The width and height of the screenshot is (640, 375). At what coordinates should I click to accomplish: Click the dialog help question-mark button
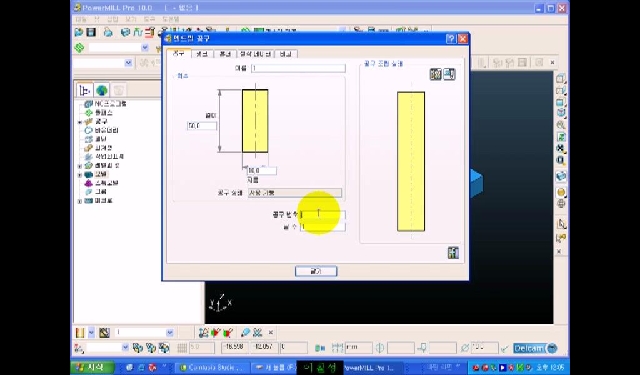[x=451, y=39]
